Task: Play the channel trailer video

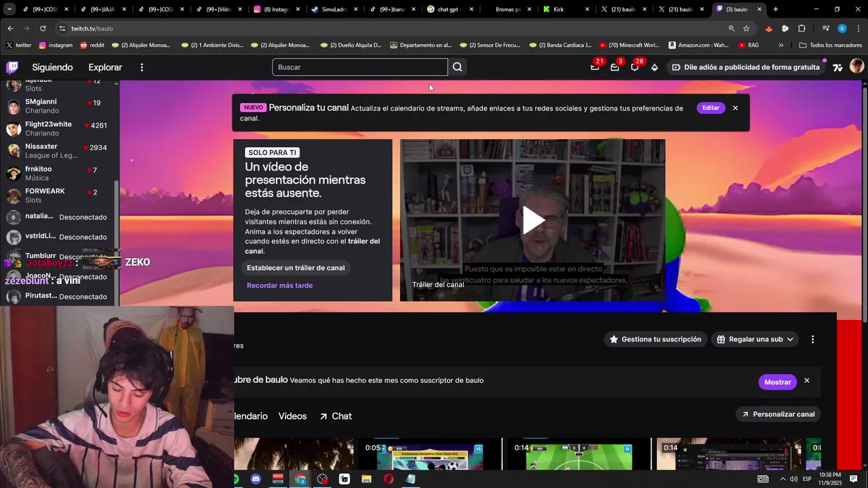Action: point(533,220)
